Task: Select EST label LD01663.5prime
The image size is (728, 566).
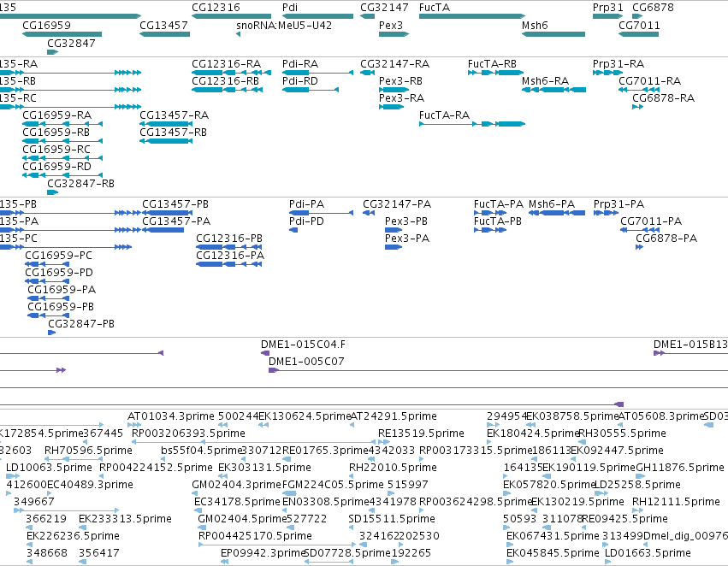Action: click(648, 553)
